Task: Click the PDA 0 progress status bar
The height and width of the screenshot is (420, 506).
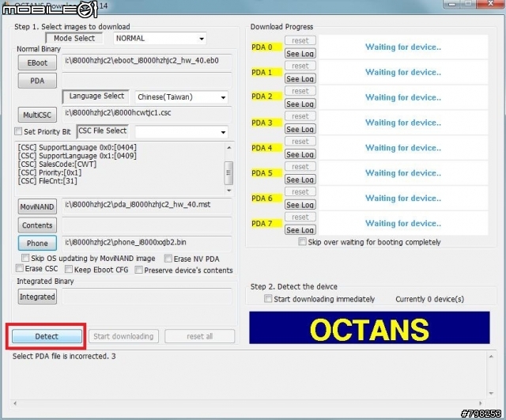Action: click(403, 47)
